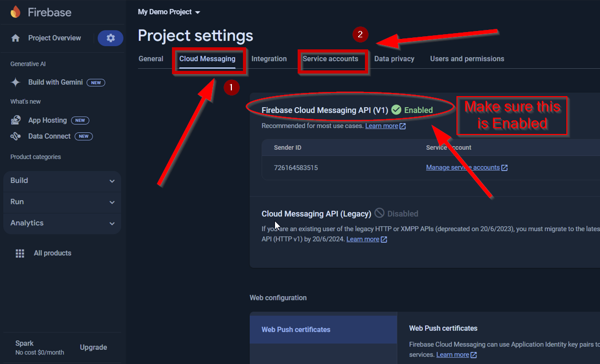Click the Project Overview home icon
Screen dimensions: 600x364
click(16, 38)
